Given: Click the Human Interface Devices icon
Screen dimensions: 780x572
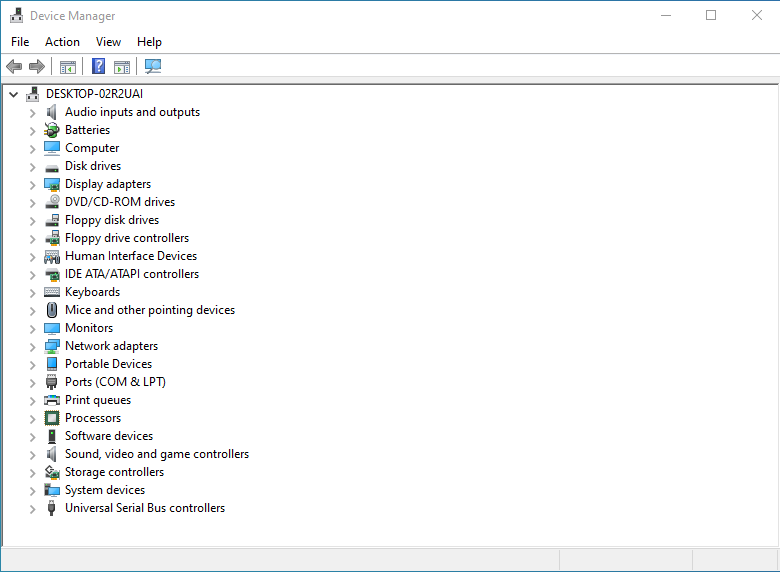Looking at the screenshot, I should pos(52,257).
